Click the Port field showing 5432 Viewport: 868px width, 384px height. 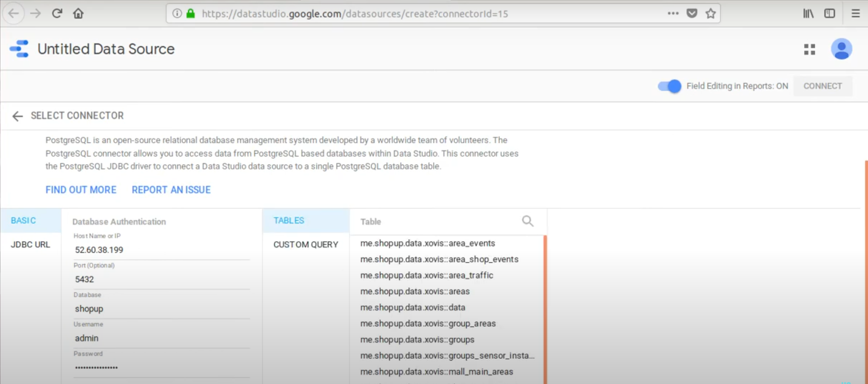click(x=162, y=279)
